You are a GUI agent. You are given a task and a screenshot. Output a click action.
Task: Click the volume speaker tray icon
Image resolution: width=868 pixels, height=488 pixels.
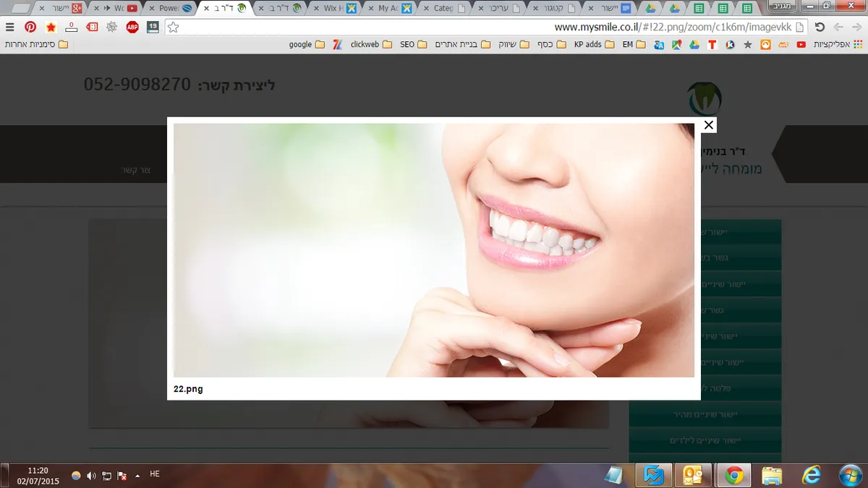click(91, 476)
